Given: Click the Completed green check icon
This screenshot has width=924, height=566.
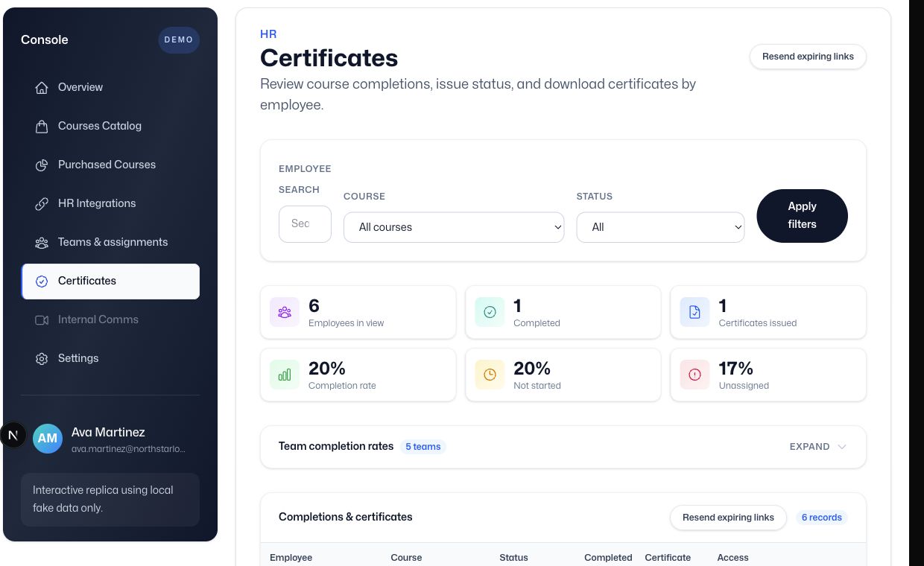Looking at the screenshot, I should point(490,312).
